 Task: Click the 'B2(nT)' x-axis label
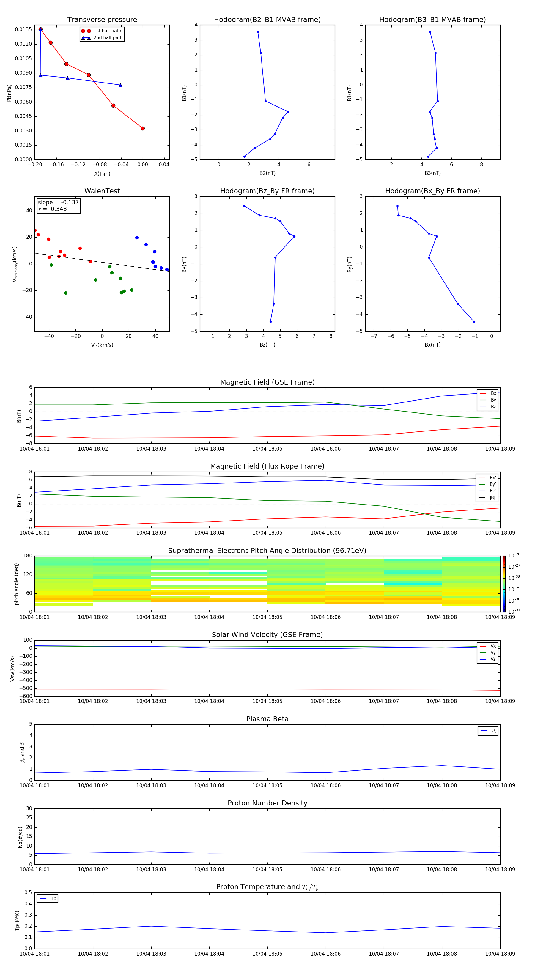[x=267, y=173]
